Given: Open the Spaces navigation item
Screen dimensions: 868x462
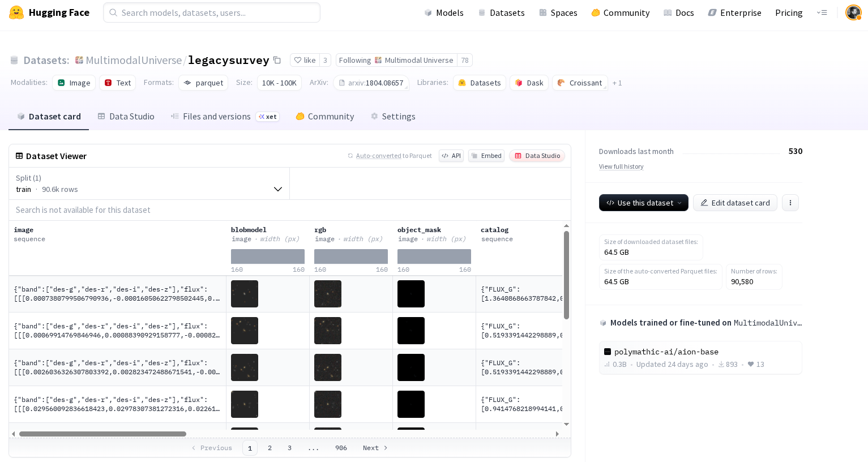Looking at the screenshot, I should (558, 12).
